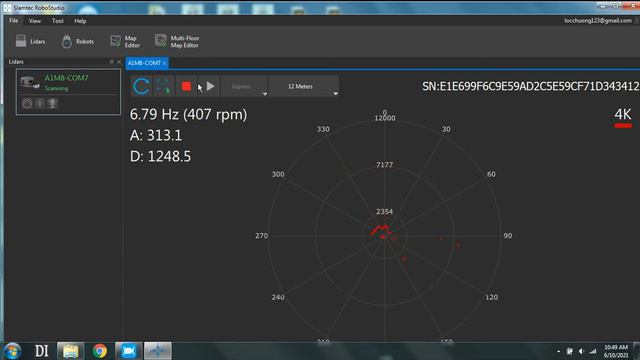Click the 7177 range ring label
The image size is (640, 360).
click(384, 164)
